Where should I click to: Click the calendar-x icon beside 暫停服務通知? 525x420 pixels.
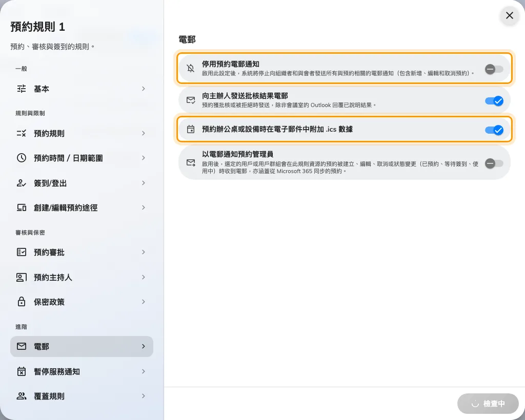pyautogui.click(x=22, y=371)
